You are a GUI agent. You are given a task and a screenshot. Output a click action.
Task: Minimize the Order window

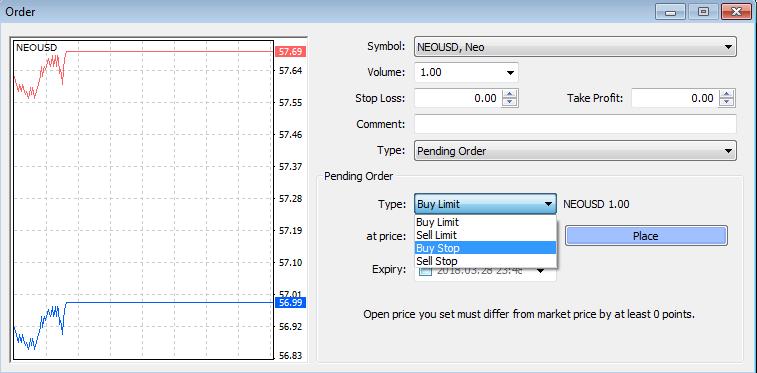pos(670,12)
